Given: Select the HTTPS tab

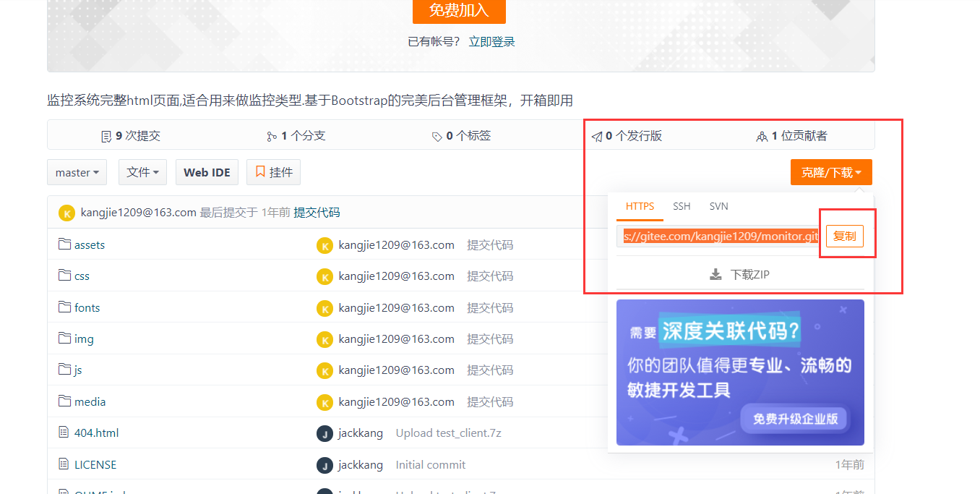Looking at the screenshot, I should 640,206.
